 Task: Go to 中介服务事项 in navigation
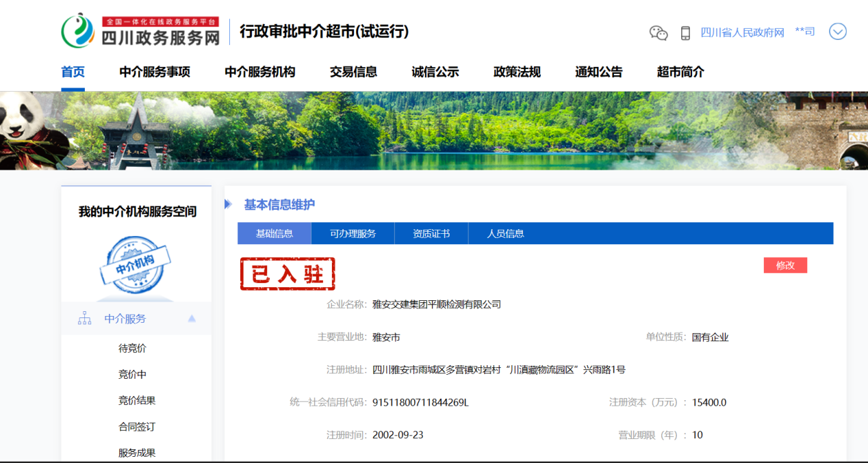pyautogui.click(x=155, y=72)
